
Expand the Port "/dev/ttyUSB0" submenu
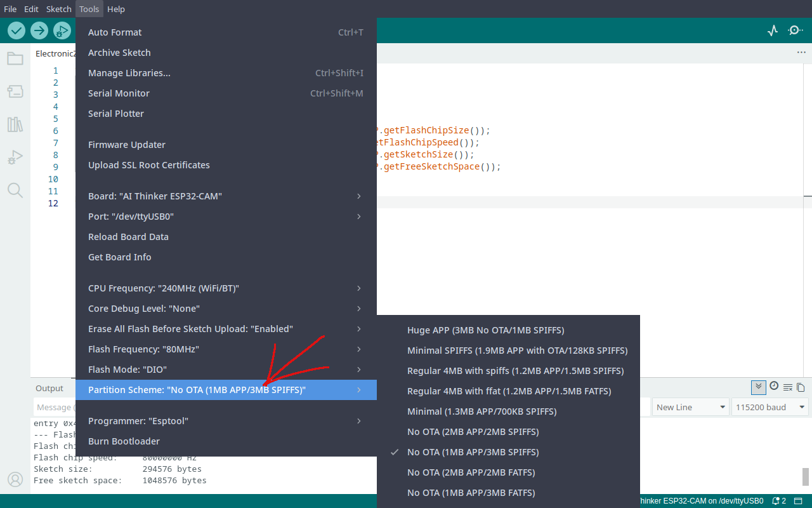(x=226, y=217)
